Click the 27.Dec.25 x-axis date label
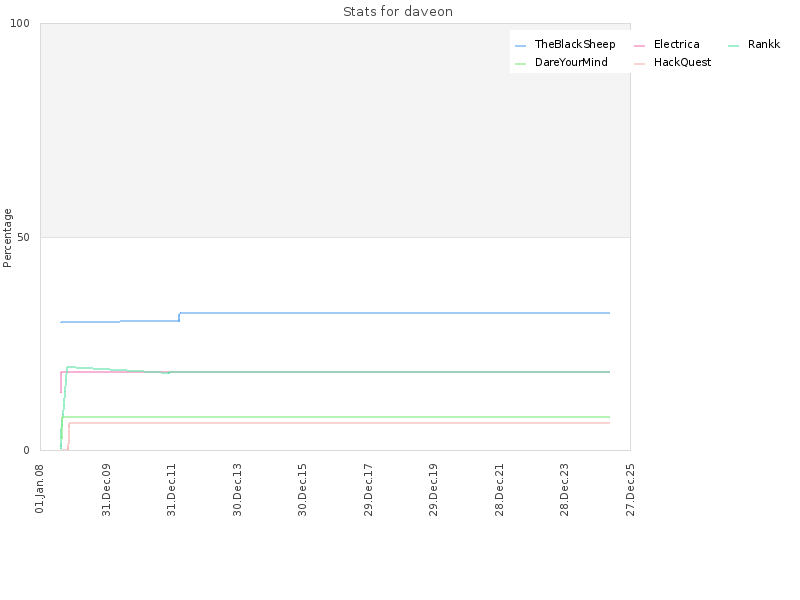The width and height of the screenshot is (800, 600). (x=630, y=488)
